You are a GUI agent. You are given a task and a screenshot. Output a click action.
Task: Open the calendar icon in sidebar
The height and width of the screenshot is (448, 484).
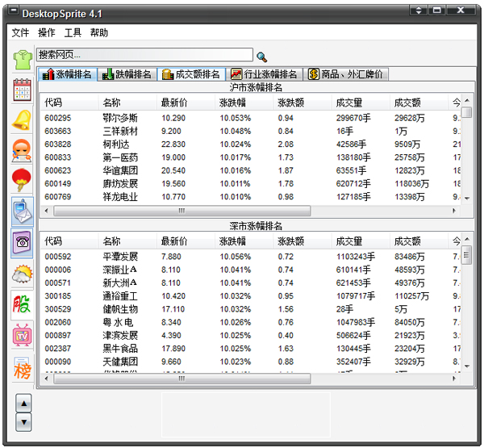tap(22, 90)
